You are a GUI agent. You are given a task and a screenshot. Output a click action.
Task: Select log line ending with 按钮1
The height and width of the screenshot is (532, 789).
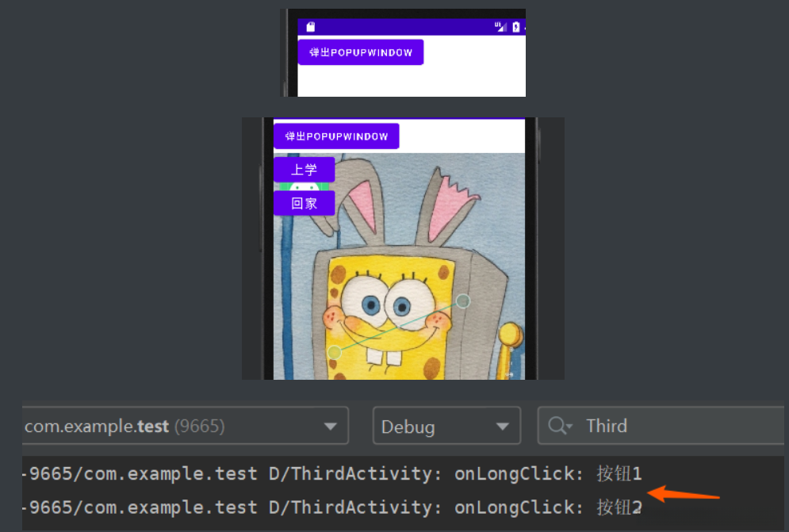(332, 473)
